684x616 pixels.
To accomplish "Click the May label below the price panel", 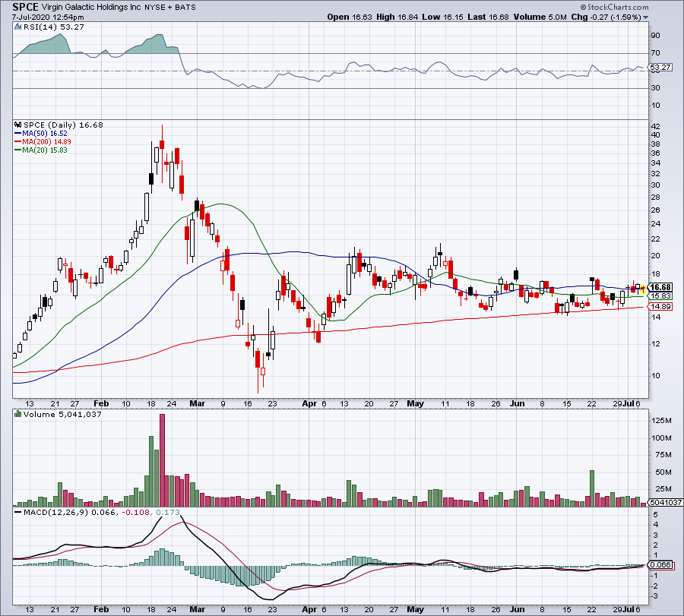I will click(415, 403).
